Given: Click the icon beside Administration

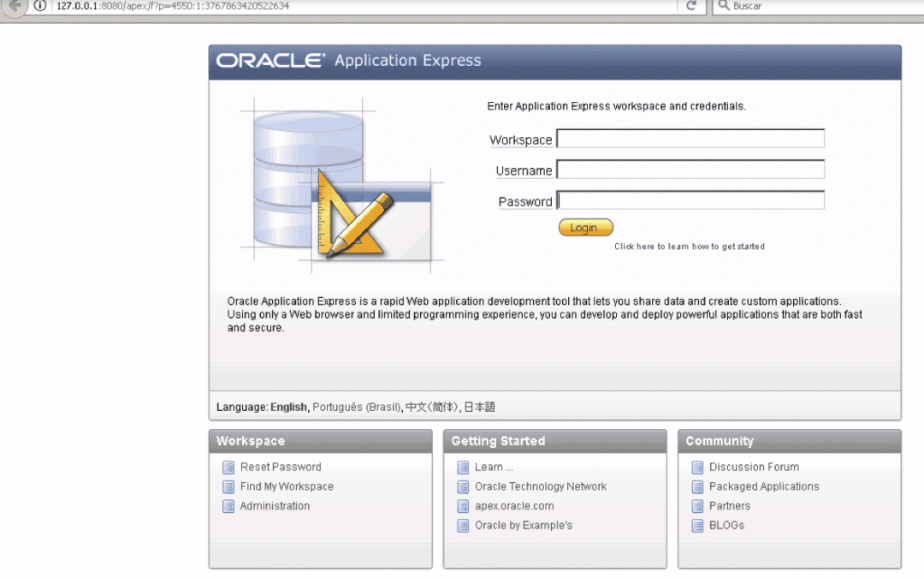Looking at the screenshot, I should (x=228, y=507).
